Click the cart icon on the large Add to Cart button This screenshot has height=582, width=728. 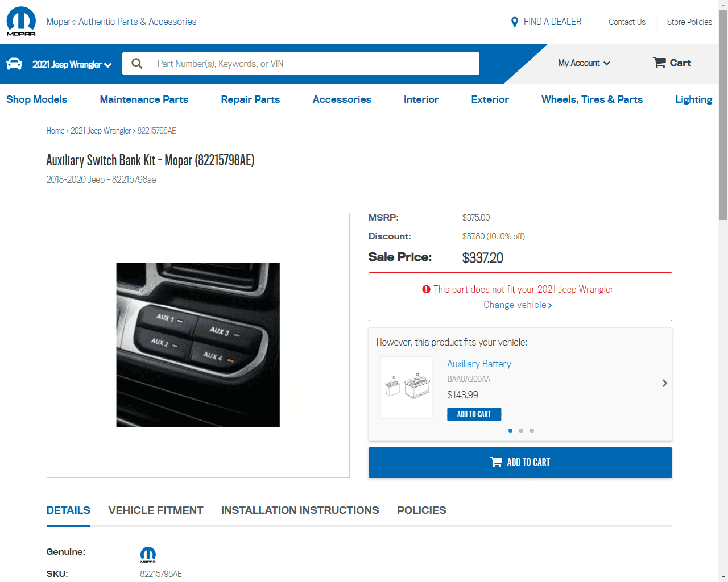(496, 462)
